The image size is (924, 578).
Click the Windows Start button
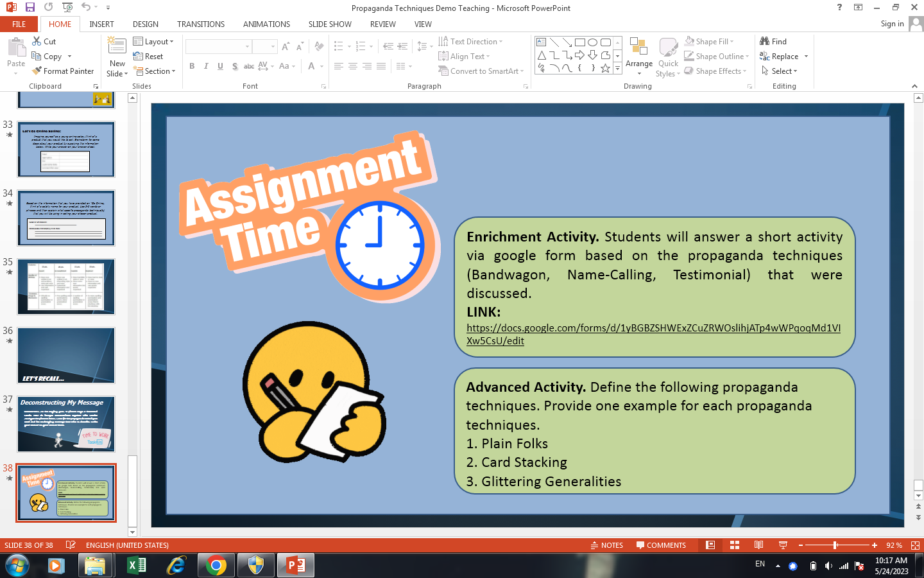tap(16, 565)
